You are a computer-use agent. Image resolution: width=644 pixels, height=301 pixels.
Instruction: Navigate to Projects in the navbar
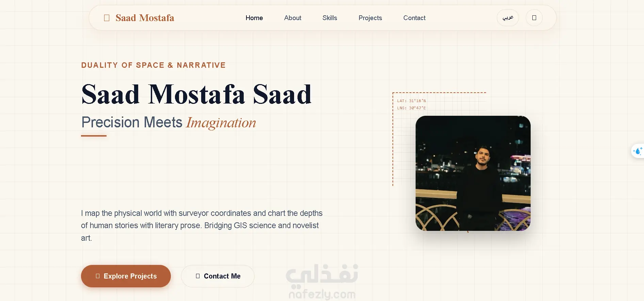370,18
